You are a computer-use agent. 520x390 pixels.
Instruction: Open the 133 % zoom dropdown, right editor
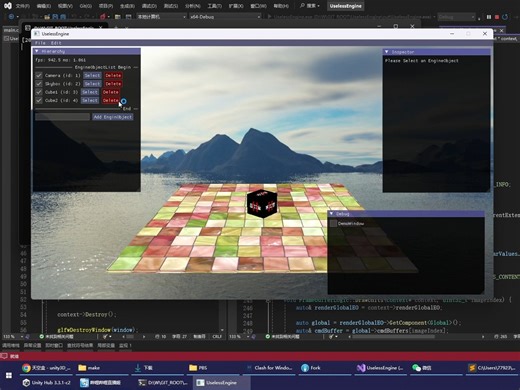tap(239, 337)
